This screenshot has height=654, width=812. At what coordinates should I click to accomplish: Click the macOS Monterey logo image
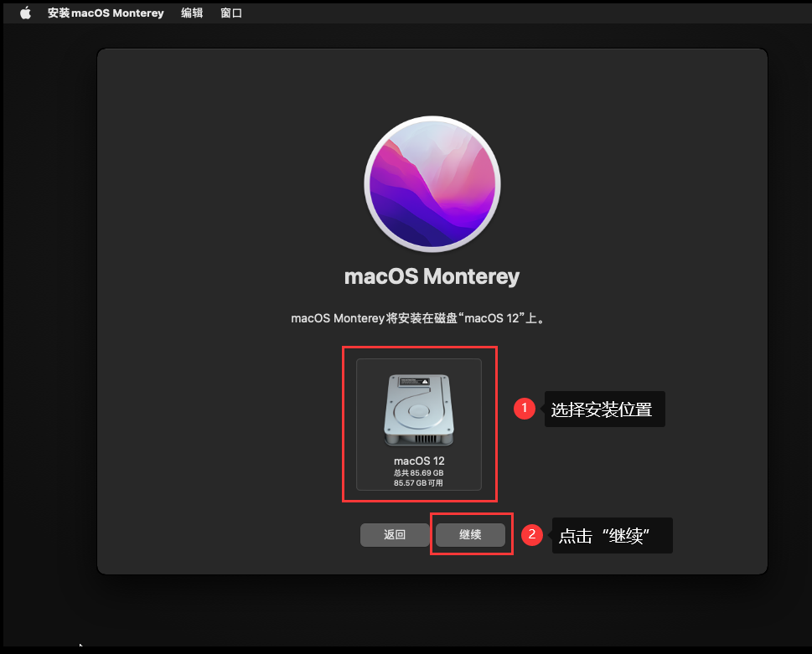tap(432, 184)
